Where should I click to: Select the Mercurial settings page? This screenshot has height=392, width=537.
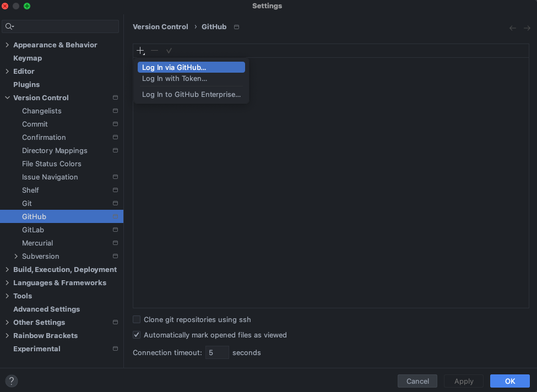37,243
